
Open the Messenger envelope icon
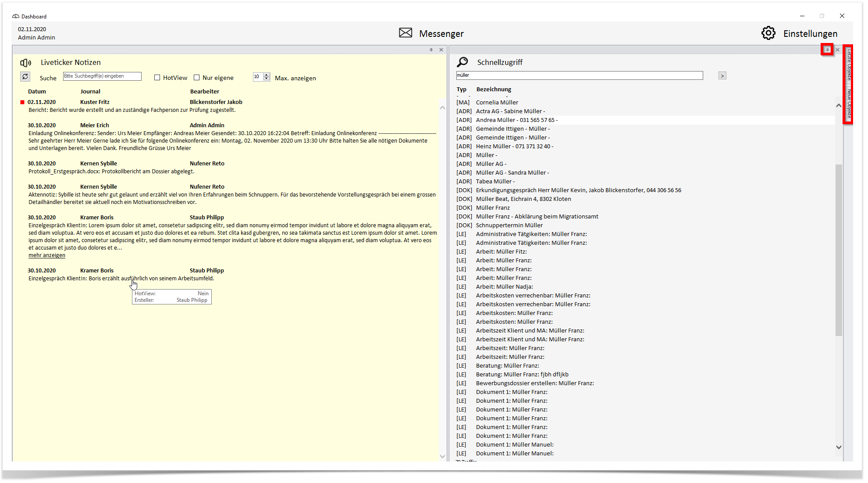[x=406, y=33]
